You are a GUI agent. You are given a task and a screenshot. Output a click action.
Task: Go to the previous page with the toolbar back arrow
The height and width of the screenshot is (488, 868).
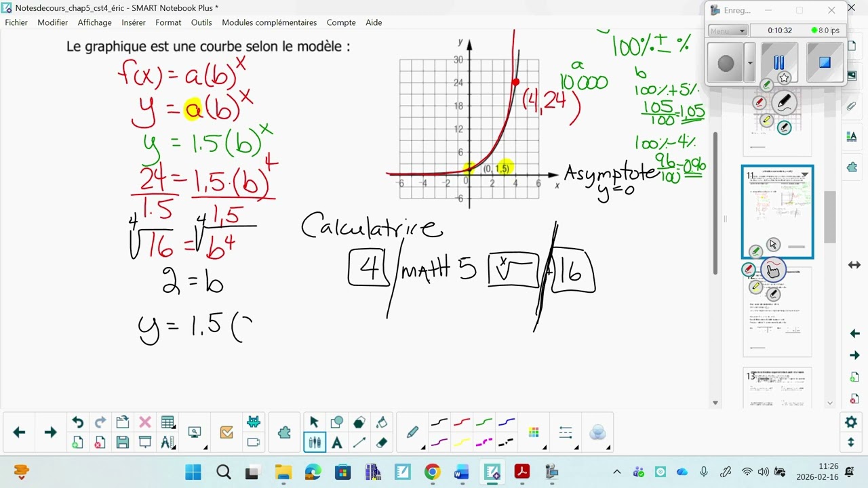coord(19,432)
